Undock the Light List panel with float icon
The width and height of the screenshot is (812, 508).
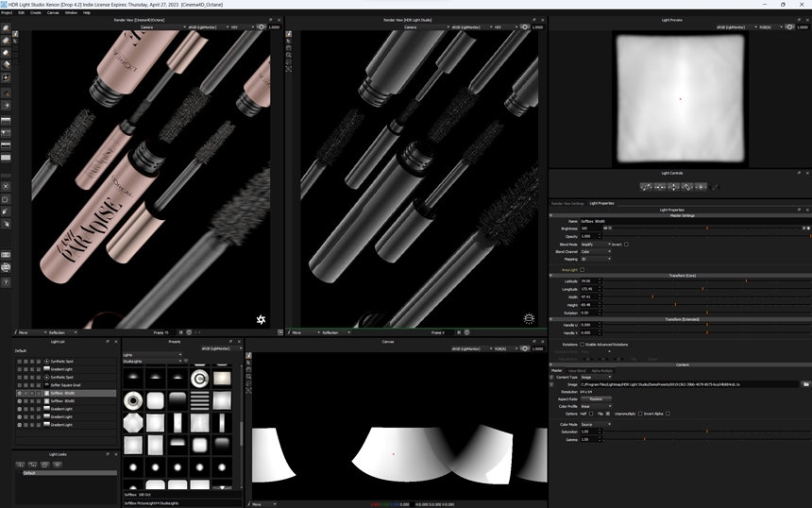(x=108, y=341)
